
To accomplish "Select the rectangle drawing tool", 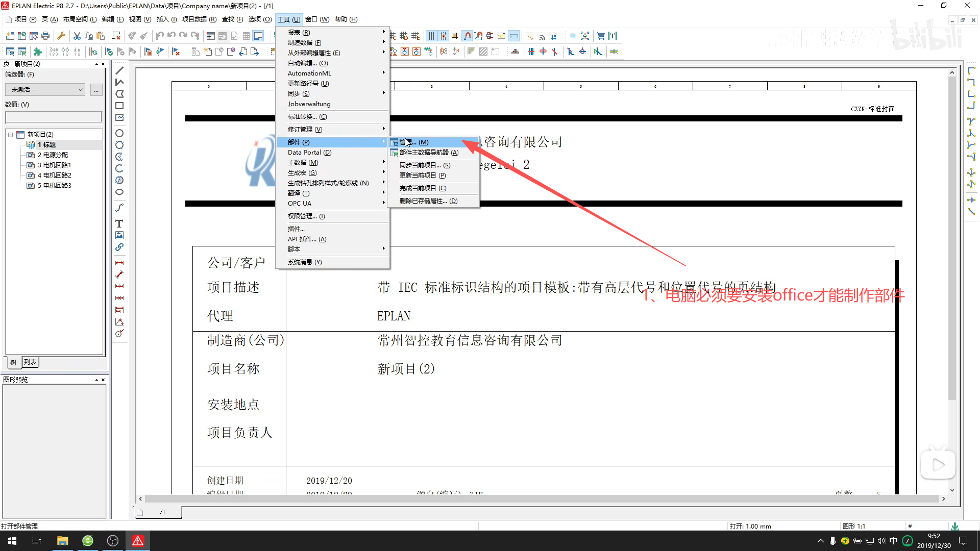I will [119, 106].
